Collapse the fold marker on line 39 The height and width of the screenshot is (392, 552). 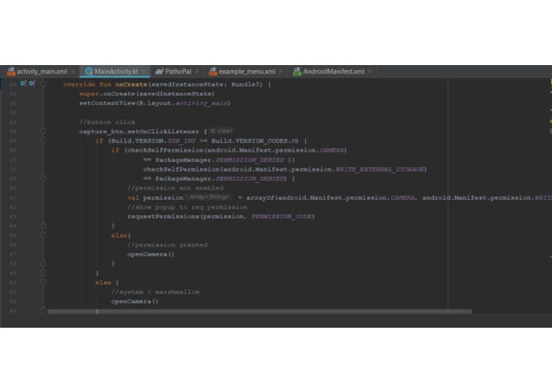coord(44,179)
